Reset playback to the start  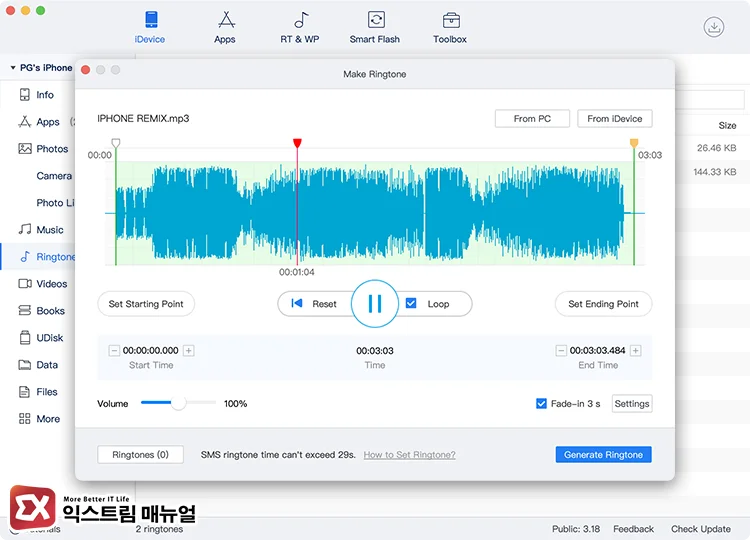pyautogui.click(x=314, y=304)
